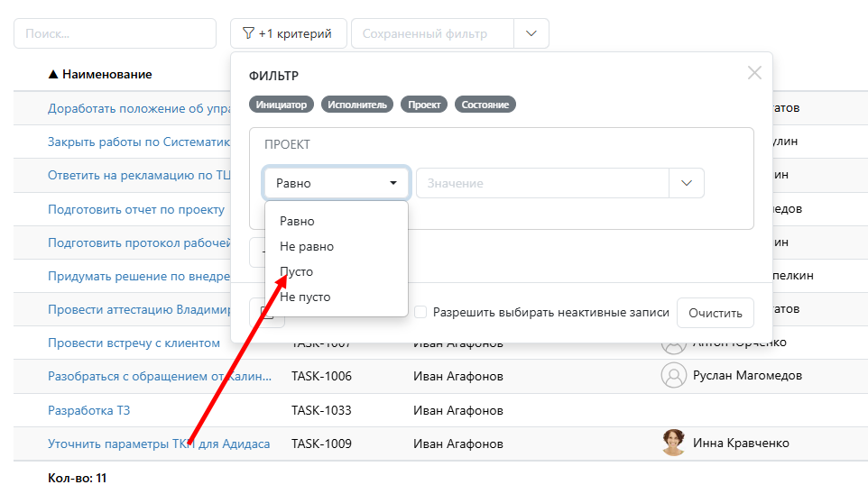Click the 'TASK-1006' code cell
This screenshot has height=494, width=868.
coord(321,376)
